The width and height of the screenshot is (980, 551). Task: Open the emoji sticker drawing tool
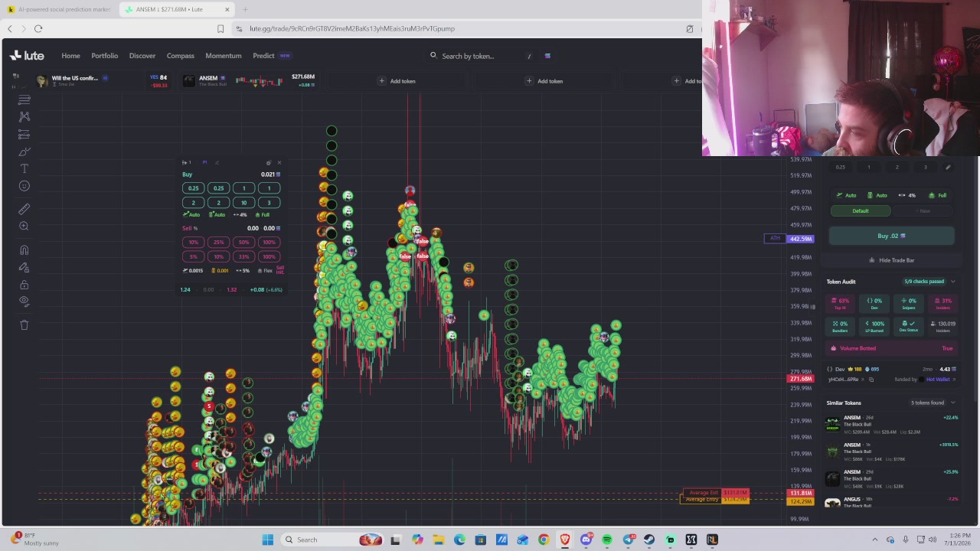24,186
